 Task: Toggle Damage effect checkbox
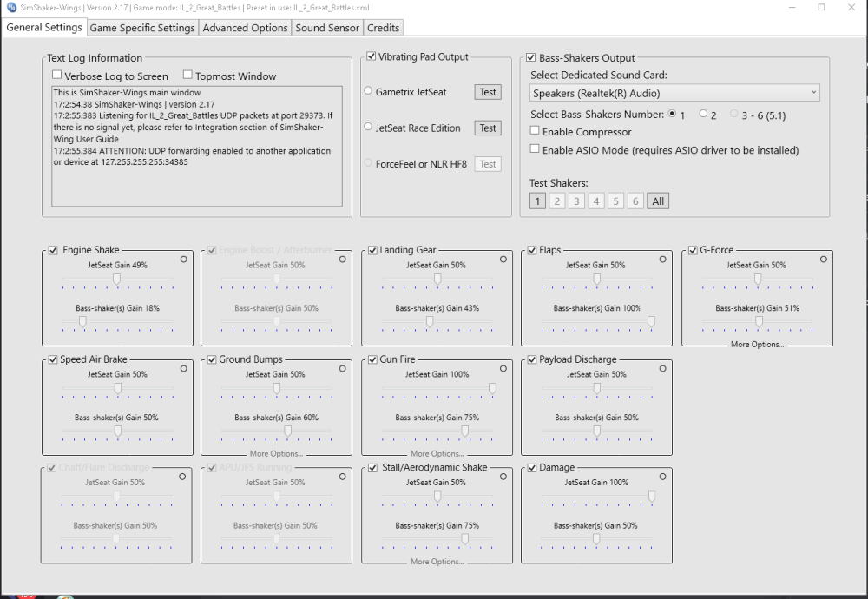[532, 468]
